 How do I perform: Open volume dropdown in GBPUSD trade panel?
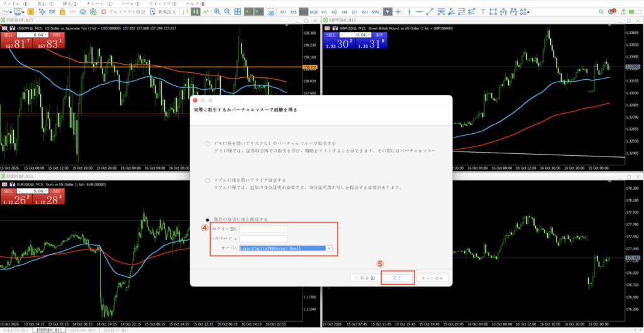pos(341,35)
